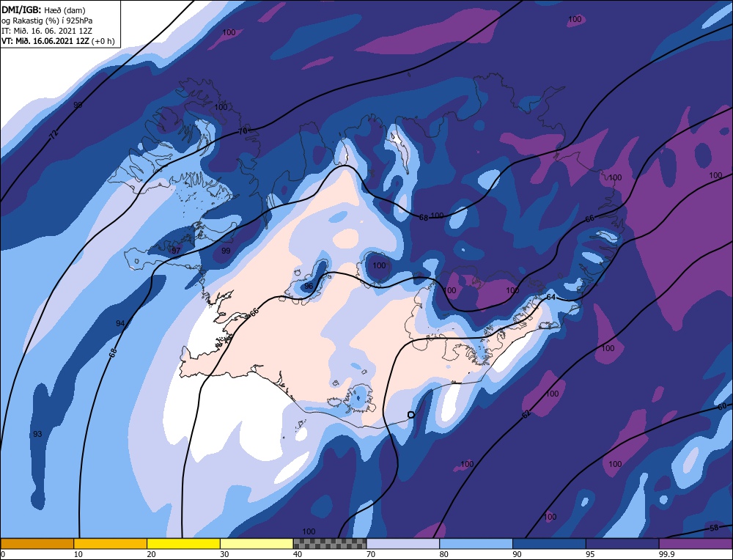Click the legend tick label 40

(x=298, y=554)
